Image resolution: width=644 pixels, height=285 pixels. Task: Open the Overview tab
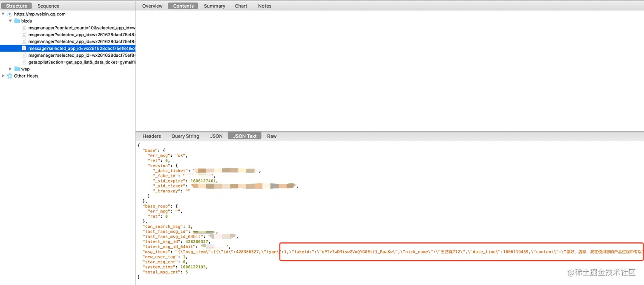pyautogui.click(x=152, y=6)
